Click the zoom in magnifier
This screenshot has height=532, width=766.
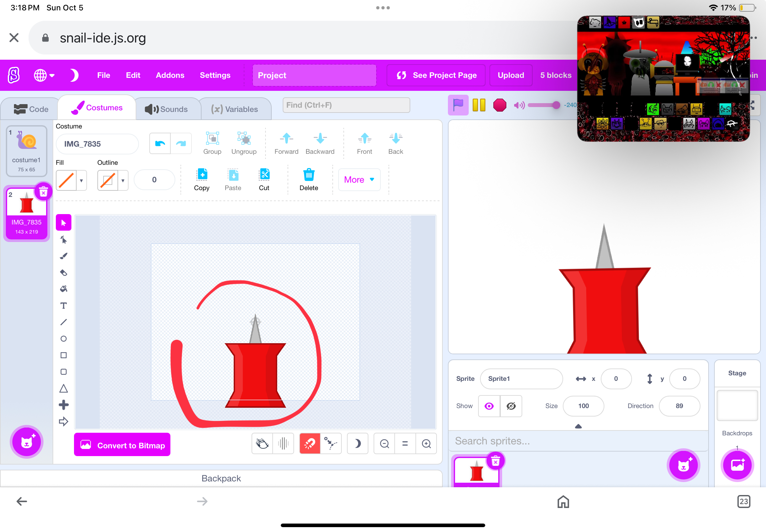click(x=426, y=444)
